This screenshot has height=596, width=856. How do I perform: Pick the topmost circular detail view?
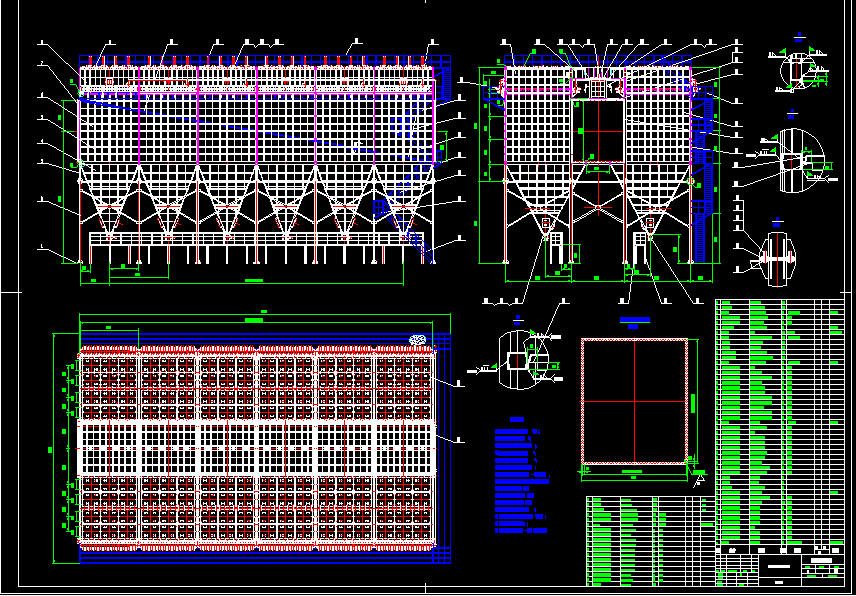click(799, 71)
